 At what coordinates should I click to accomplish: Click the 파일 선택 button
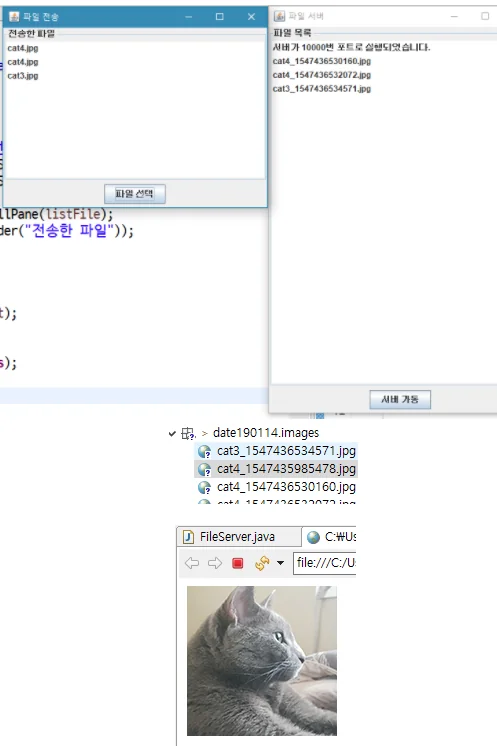click(x=135, y=194)
